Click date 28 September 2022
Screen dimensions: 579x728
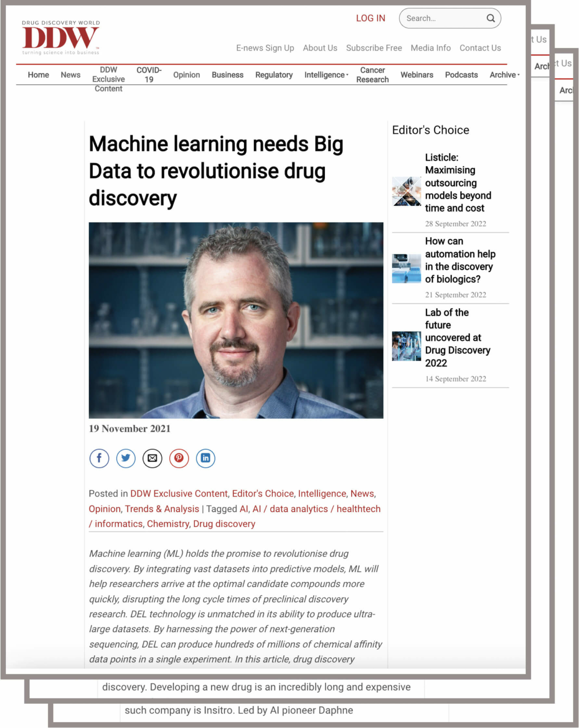coord(456,224)
